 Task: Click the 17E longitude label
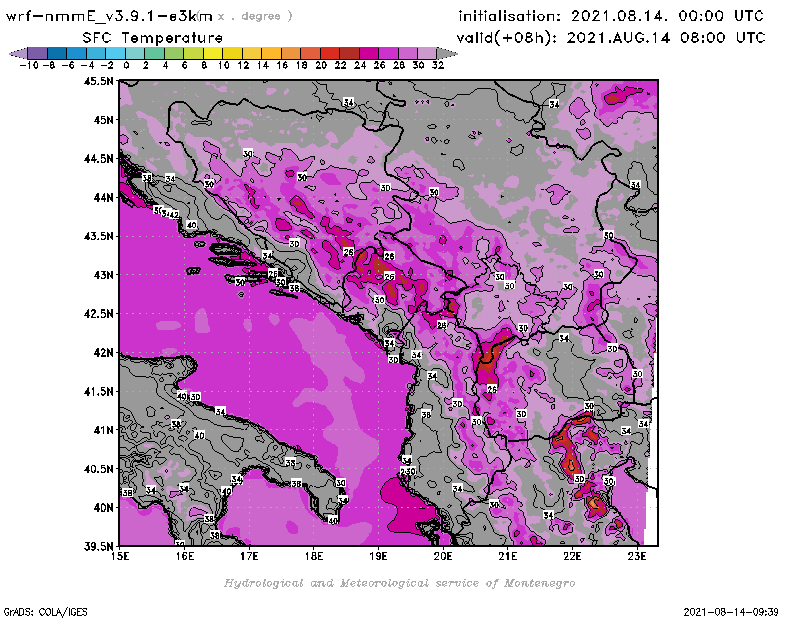pos(249,556)
